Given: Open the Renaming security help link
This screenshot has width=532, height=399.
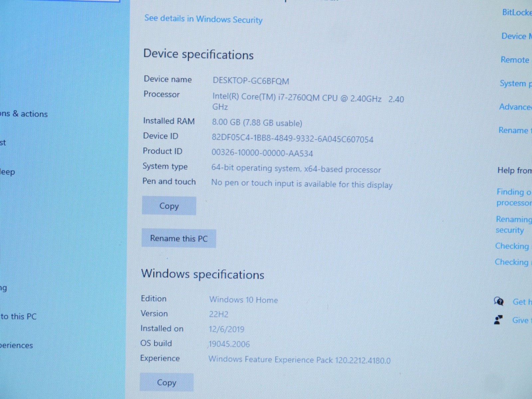Looking at the screenshot, I should [514, 224].
